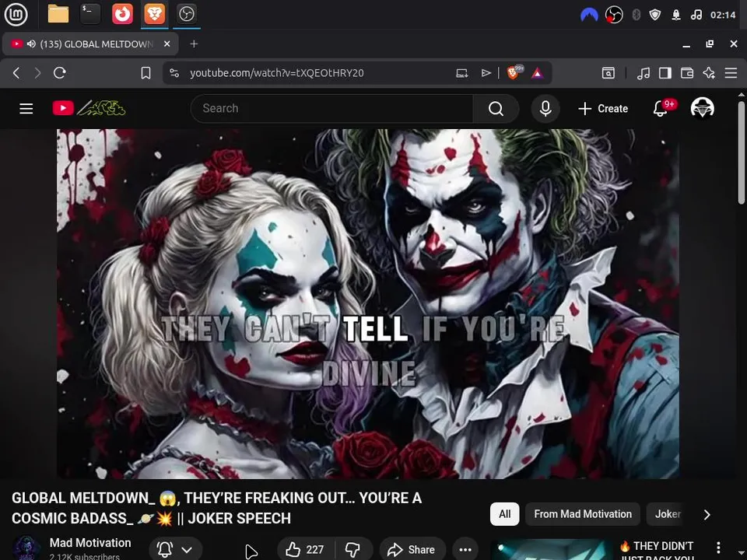The width and height of the screenshot is (747, 560).
Task: Click the youtube.com address bar URL
Action: pos(277,73)
